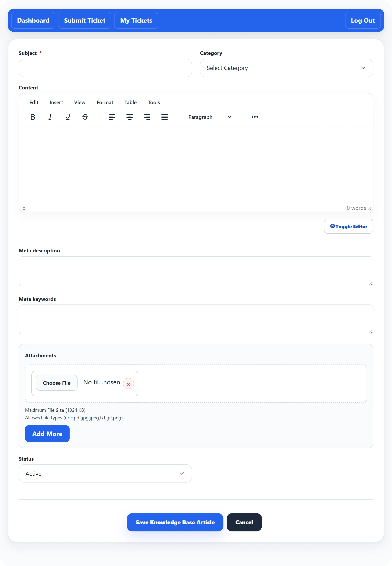Viewport: 392px width, 566px height.
Task: Open the Insert menu in editor
Action: point(56,102)
